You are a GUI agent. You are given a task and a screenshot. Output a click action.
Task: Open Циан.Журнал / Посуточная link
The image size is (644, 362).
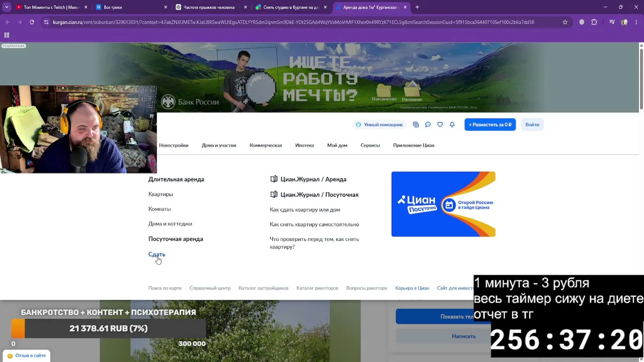(314, 195)
